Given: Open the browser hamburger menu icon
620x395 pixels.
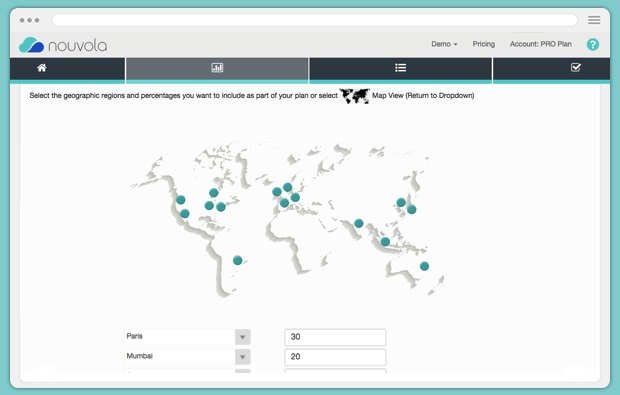Looking at the screenshot, I should tap(594, 20).
